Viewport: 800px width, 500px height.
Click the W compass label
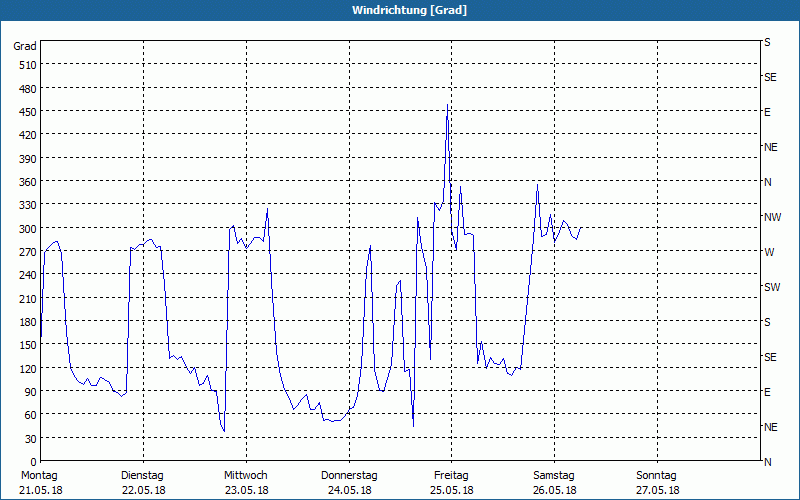[769, 252]
